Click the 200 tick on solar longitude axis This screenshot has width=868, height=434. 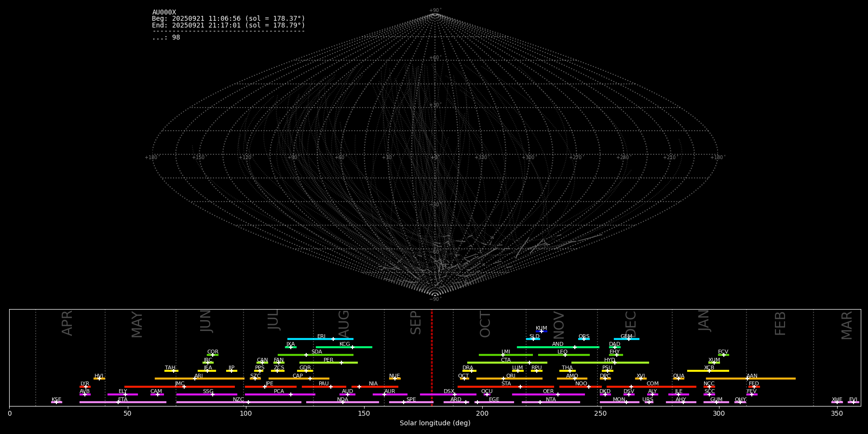coord(482,413)
